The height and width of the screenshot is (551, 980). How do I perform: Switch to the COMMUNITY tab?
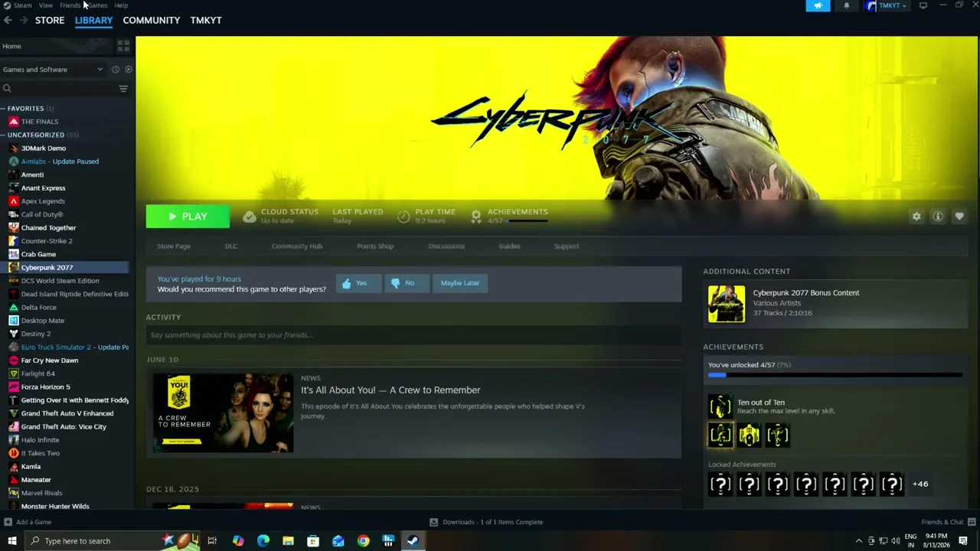pyautogui.click(x=152, y=20)
